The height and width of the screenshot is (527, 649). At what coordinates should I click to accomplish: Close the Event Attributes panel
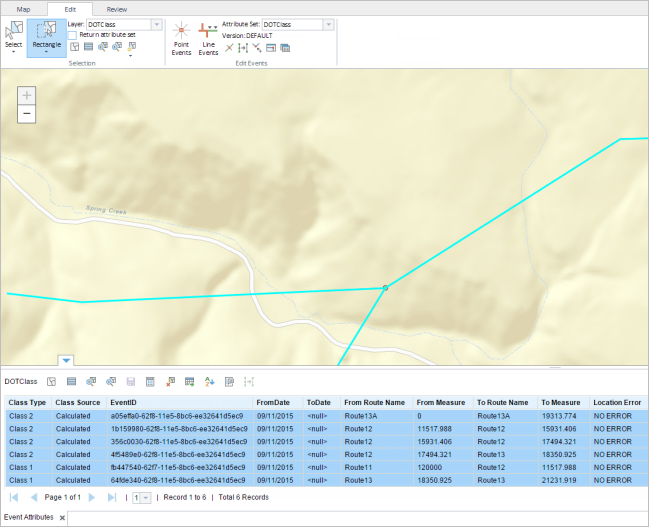click(x=62, y=518)
